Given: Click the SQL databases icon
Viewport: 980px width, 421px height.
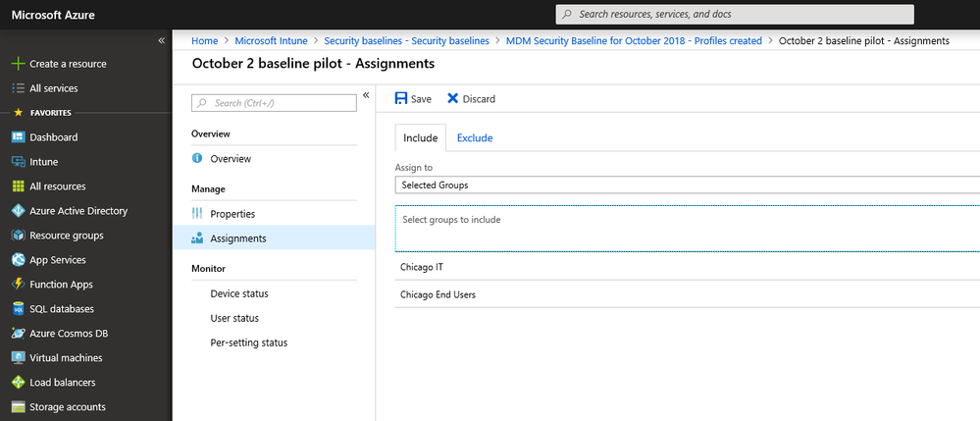Looking at the screenshot, I should click(18, 309).
